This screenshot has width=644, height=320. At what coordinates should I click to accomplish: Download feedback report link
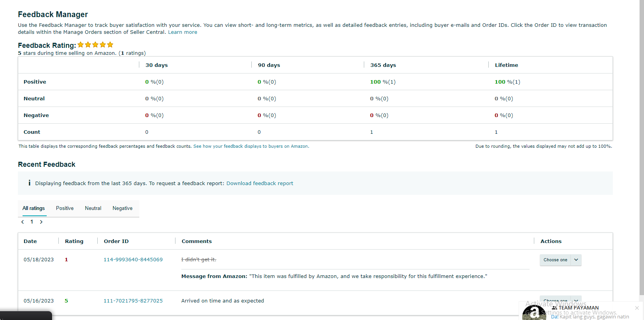[260, 183]
